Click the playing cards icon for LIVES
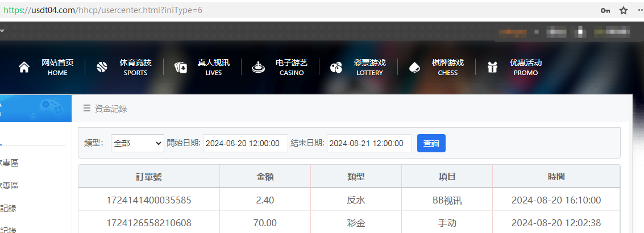644x233 pixels. click(181, 68)
